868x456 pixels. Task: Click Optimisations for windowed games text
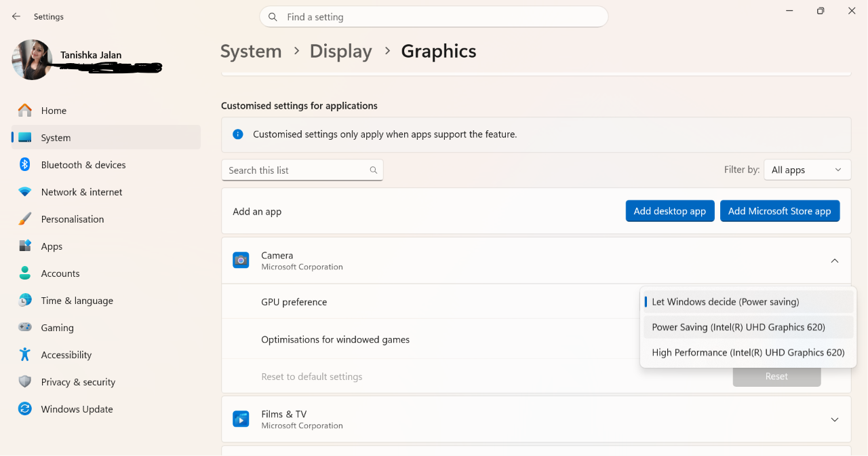(336, 339)
